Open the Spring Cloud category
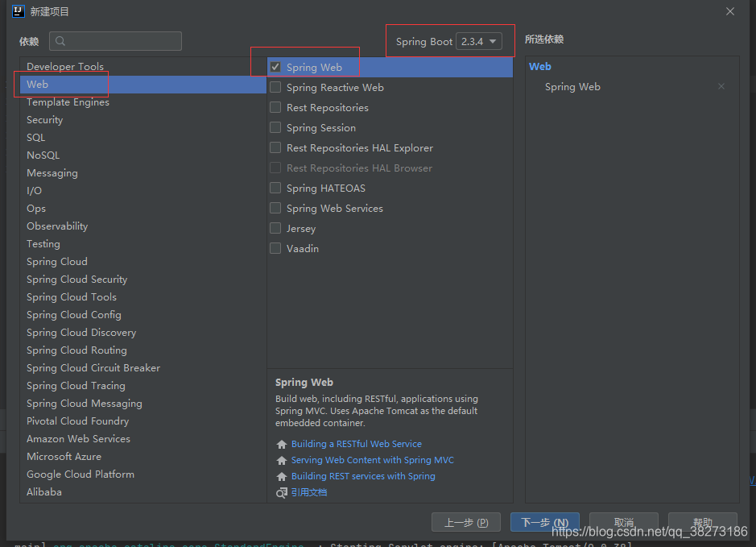 click(143, 262)
